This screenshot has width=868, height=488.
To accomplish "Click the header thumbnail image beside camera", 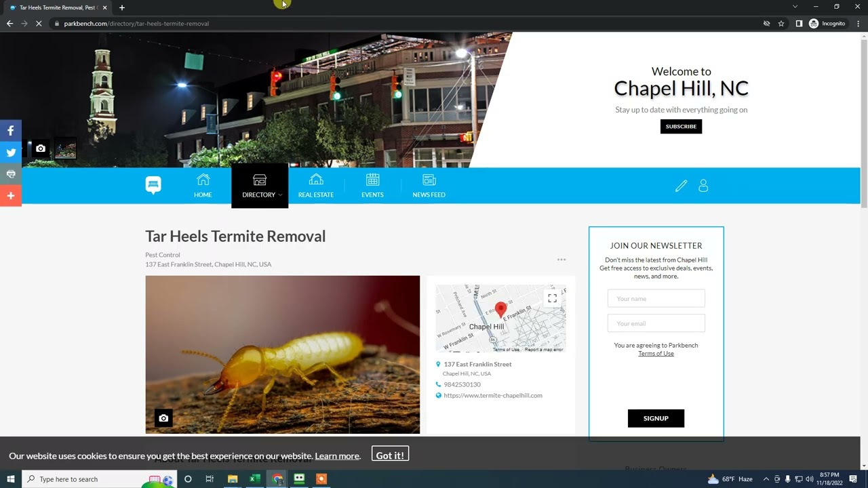I will pos(65,148).
